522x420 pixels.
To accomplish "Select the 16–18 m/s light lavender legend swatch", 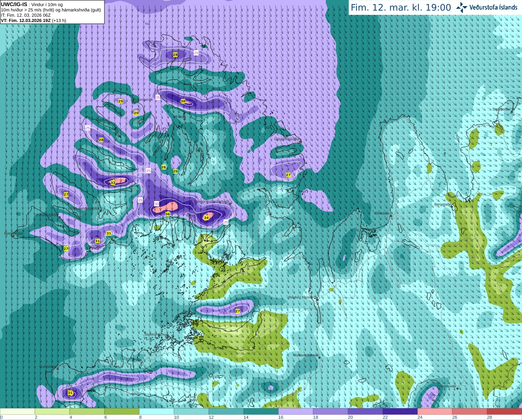I will [x=296, y=411].
